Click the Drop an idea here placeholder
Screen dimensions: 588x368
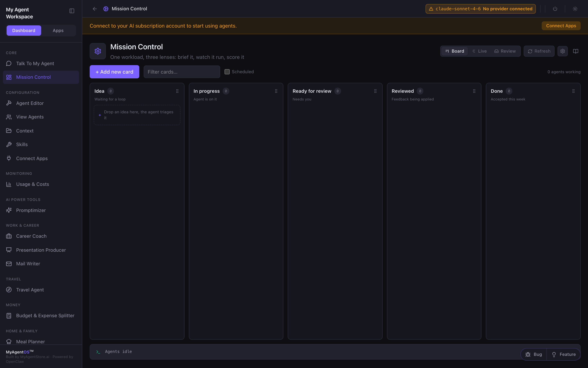pos(137,115)
